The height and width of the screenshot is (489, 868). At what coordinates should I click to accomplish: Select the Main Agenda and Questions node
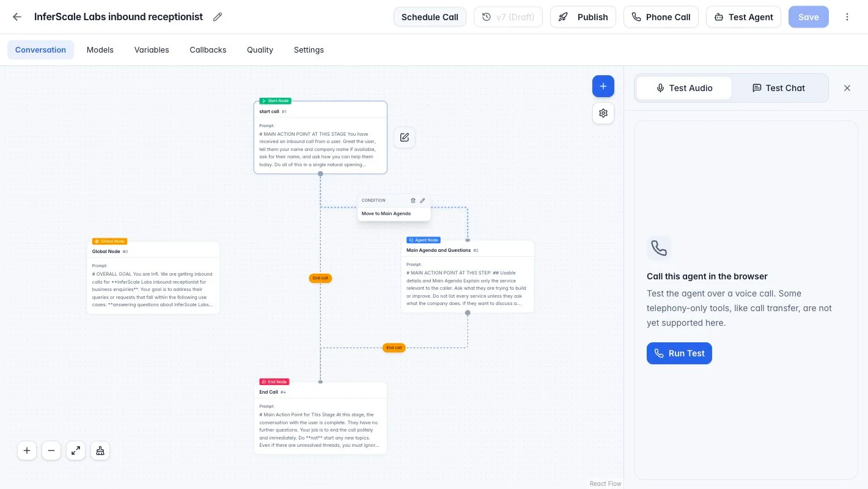(468, 276)
